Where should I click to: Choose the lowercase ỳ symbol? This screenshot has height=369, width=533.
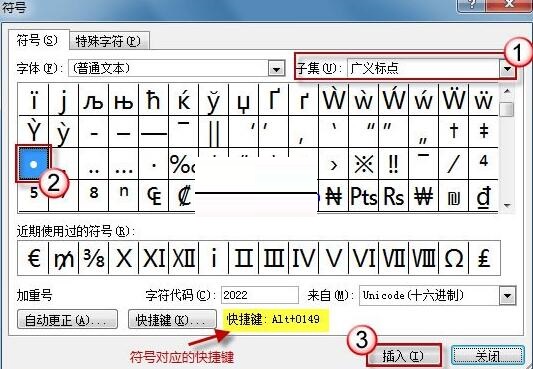click(64, 131)
